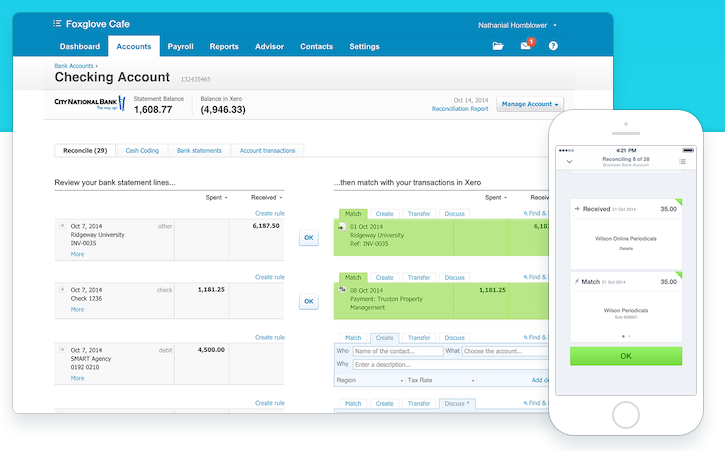Select Match tab for Check 1236 line
Viewport: 725px width, 451px height.
click(353, 278)
